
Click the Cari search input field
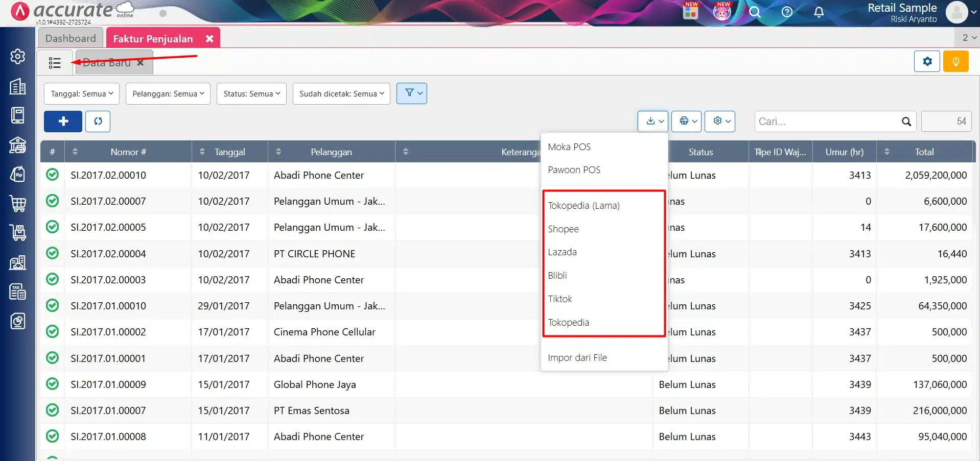tap(828, 122)
